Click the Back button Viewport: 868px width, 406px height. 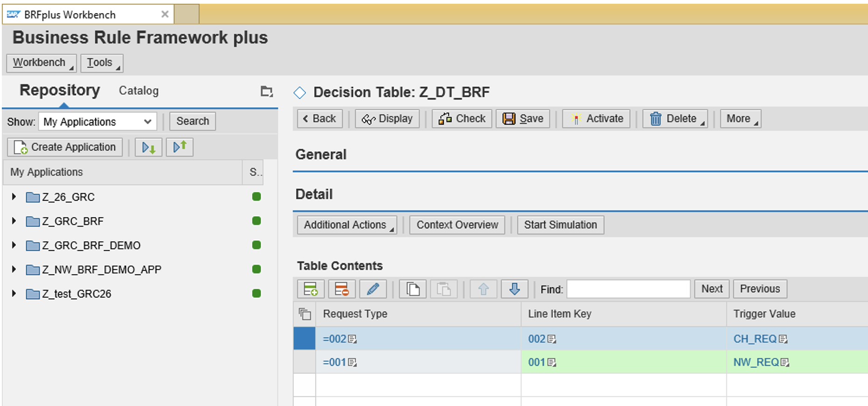(x=320, y=119)
